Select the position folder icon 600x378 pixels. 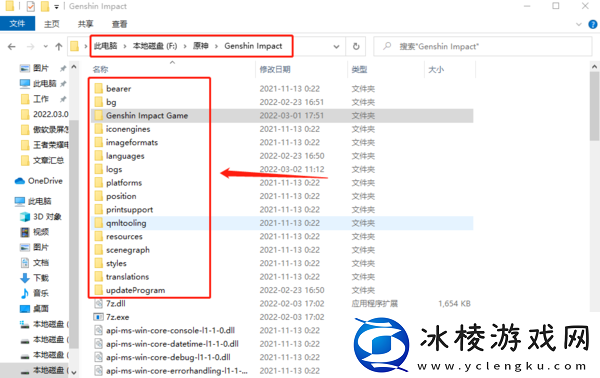coord(99,196)
